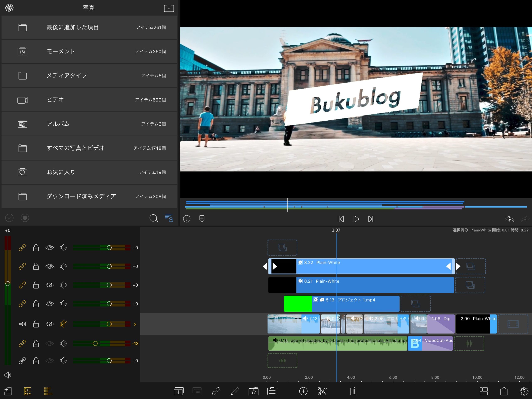Toggle the master speaker icon

[x=8, y=375]
